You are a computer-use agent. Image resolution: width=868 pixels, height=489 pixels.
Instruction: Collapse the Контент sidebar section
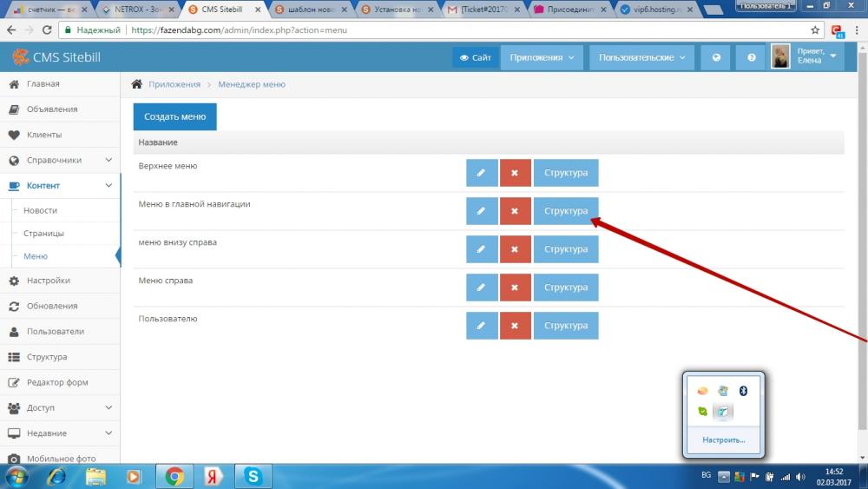pos(60,186)
